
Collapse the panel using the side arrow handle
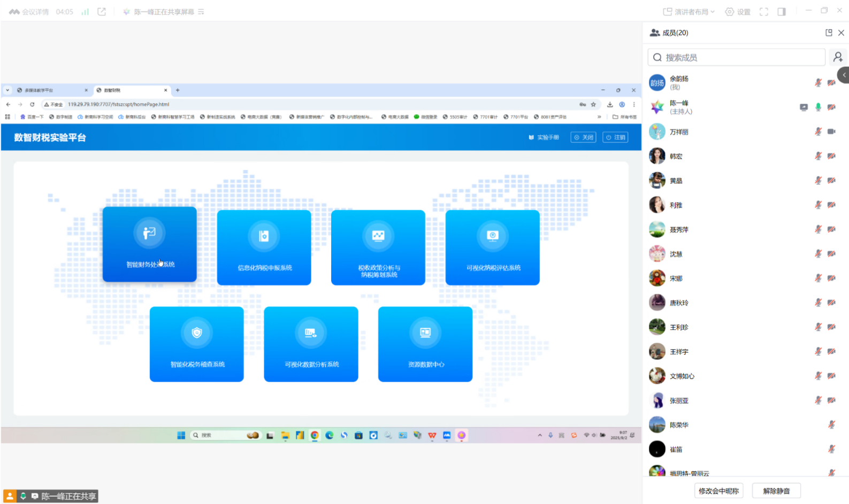844,75
